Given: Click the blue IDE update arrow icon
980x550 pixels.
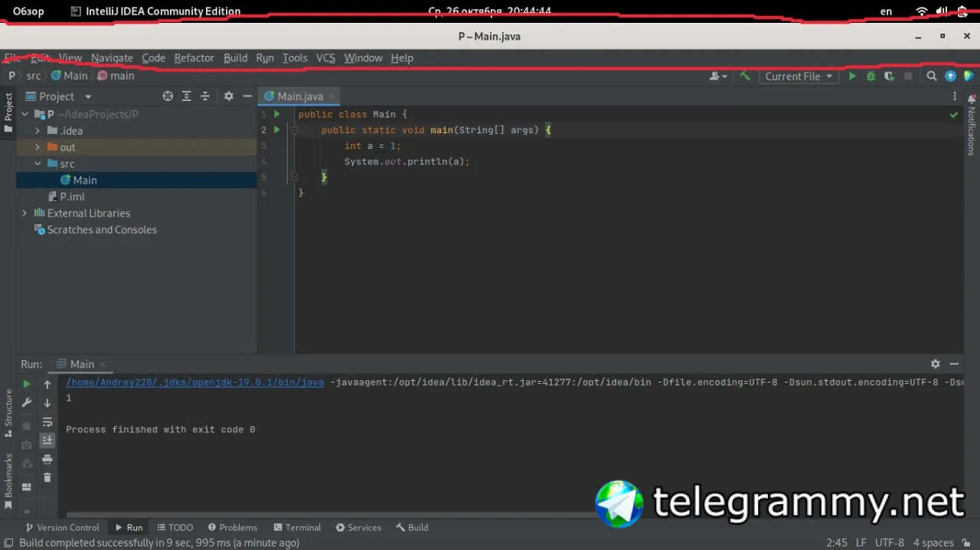Looking at the screenshot, I should pyautogui.click(x=950, y=76).
